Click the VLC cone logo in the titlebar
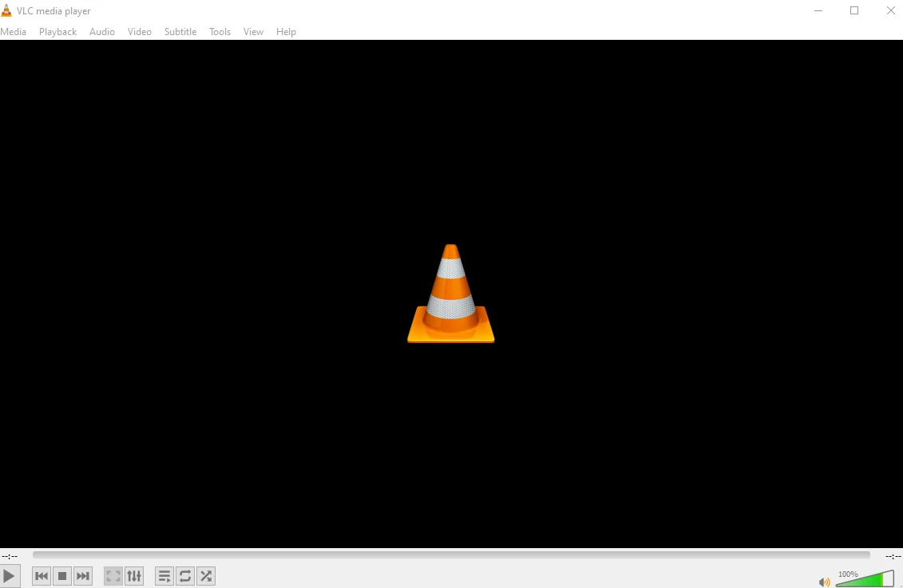 click(x=7, y=10)
